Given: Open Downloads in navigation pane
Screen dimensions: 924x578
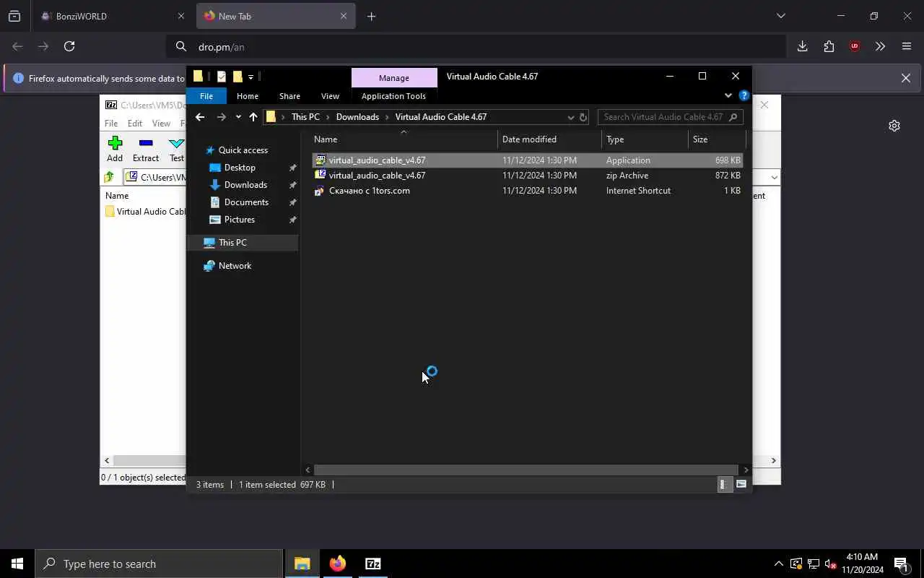Looking at the screenshot, I should (245, 185).
